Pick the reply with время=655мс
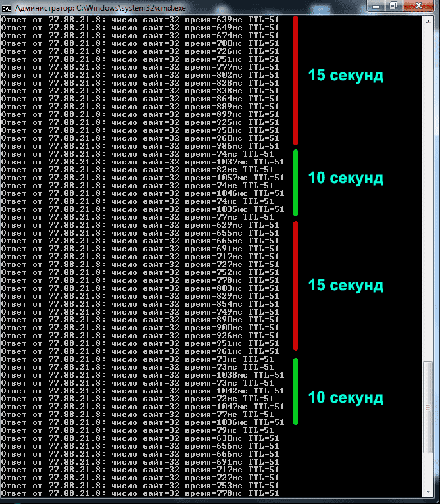Screen dimensions: 440x504 [x=140, y=233]
